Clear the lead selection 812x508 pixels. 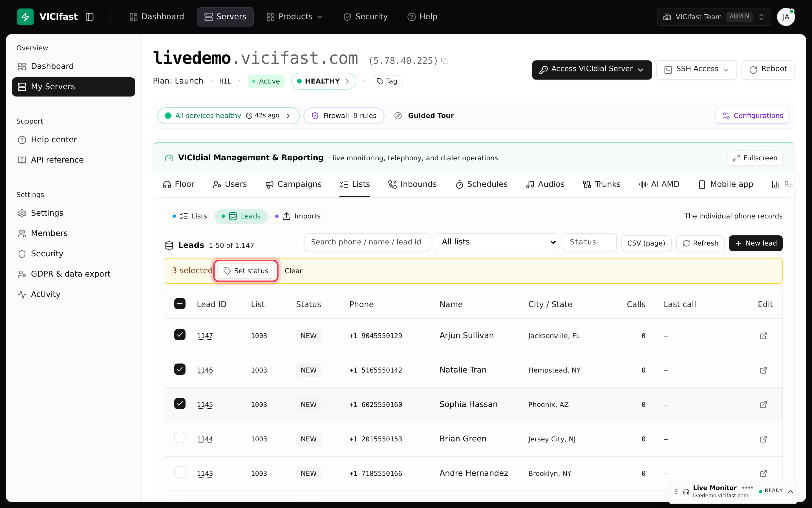pyautogui.click(x=293, y=271)
